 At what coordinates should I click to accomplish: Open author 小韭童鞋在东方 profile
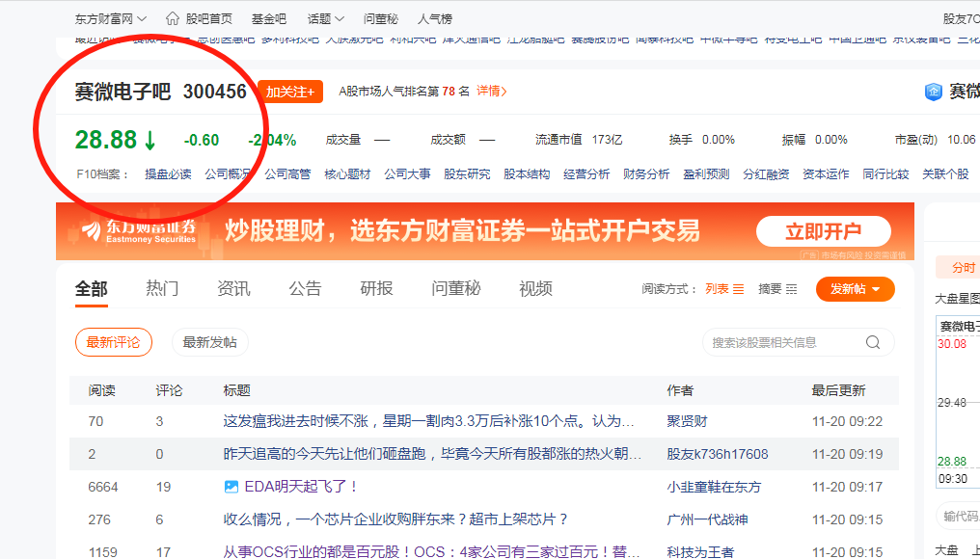pyautogui.click(x=715, y=487)
